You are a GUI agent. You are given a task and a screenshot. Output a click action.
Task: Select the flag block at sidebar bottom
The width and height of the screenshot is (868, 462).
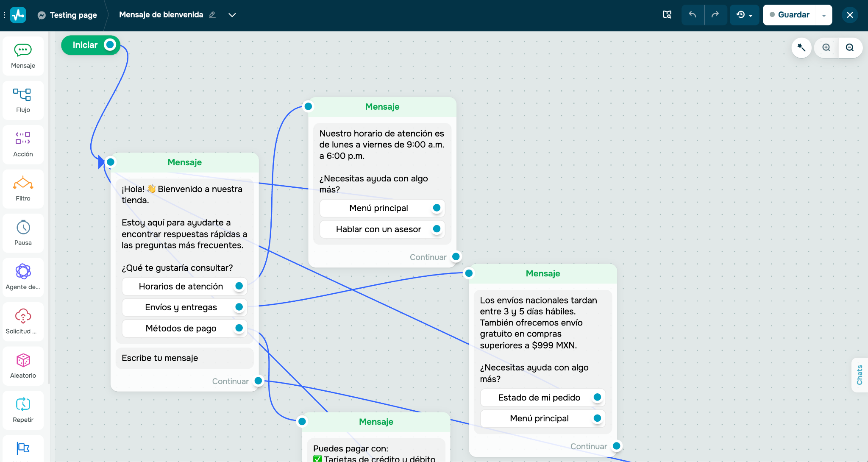pyautogui.click(x=23, y=448)
